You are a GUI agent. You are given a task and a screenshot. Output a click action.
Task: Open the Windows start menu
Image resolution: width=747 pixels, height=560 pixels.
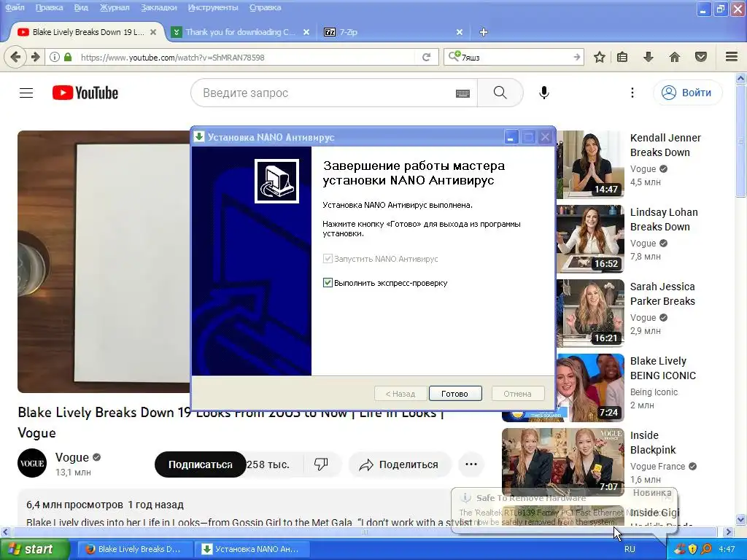point(34,549)
